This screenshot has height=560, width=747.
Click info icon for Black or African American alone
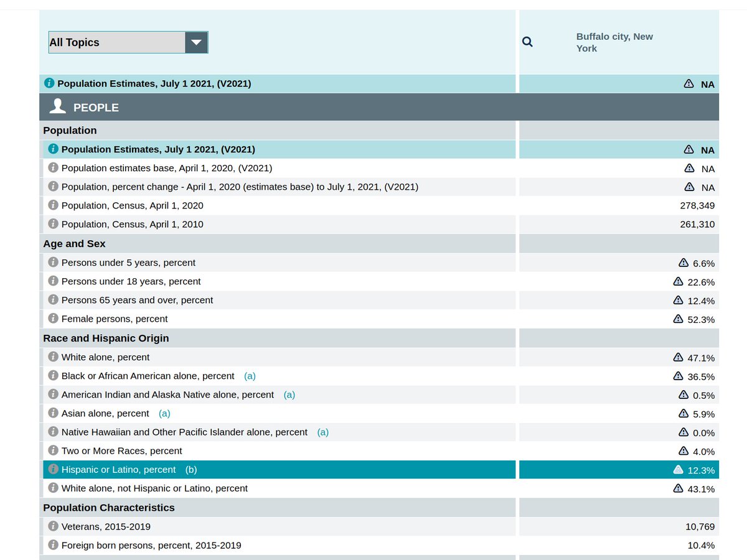(54, 376)
